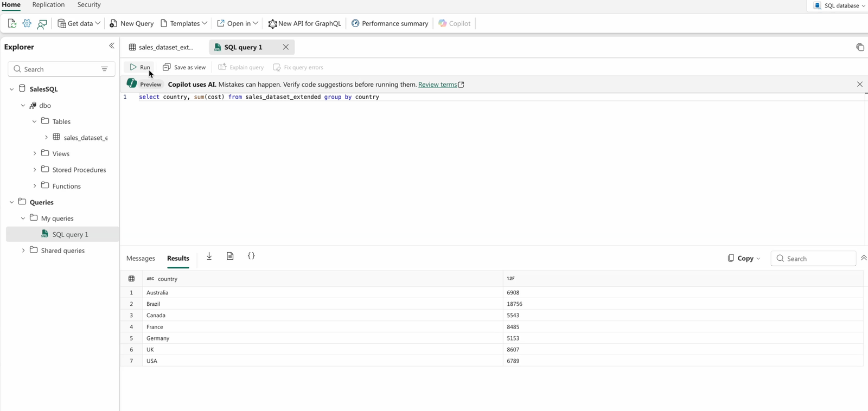
Task: Click New Query button
Action: tap(132, 23)
